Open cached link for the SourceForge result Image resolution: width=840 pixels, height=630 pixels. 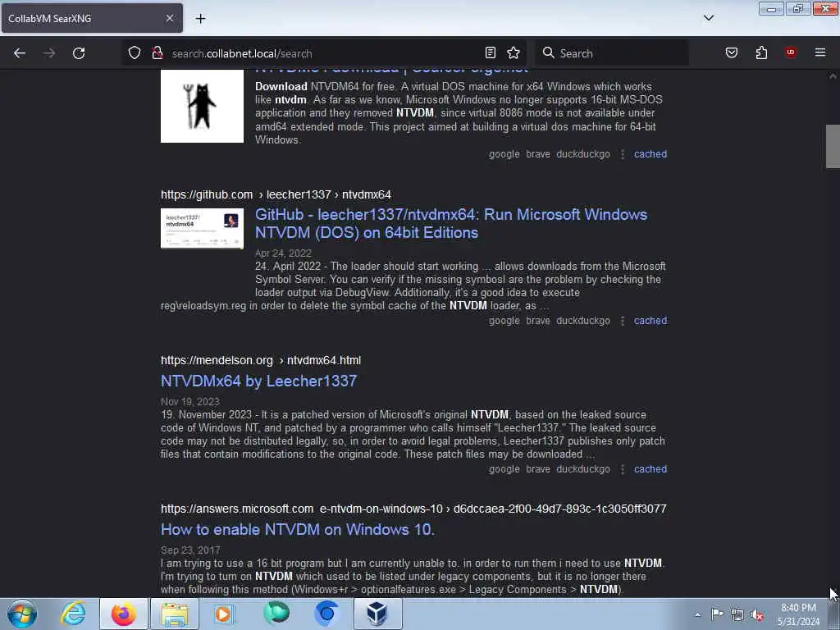(651, 153)
